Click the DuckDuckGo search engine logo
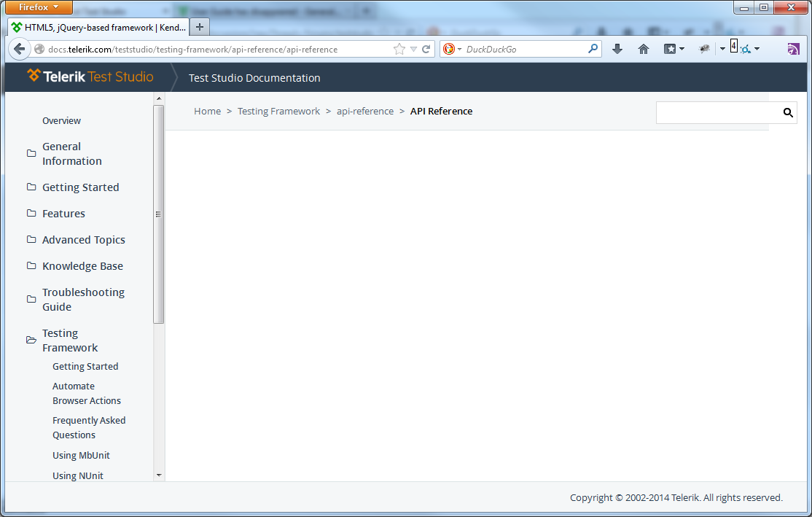The image size is (812, 517). tap(449, 49)
